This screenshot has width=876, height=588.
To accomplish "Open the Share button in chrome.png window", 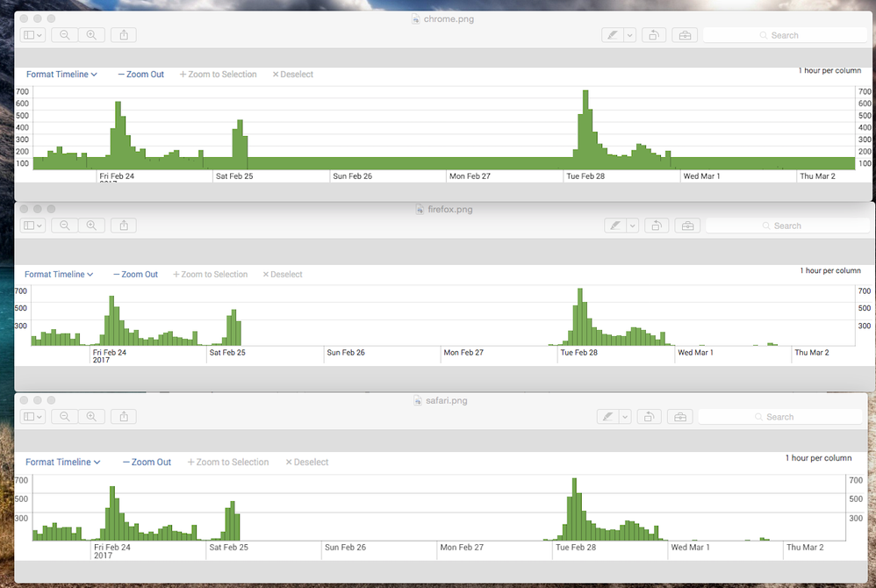I will click(124, 35).
